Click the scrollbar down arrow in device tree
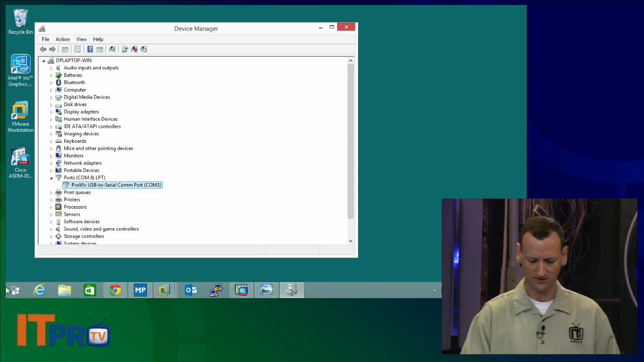644x362 pixels. pos(351,241)
